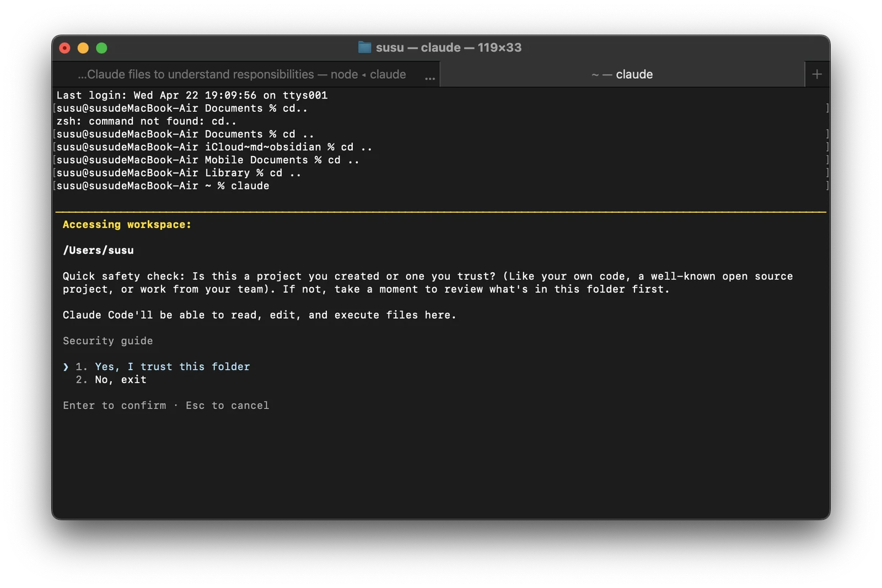This screenshot has height=588, width=882.
Task: Click the '/Users/susu' workspace path
Action: pyautogui.click(x=98, y=250)
